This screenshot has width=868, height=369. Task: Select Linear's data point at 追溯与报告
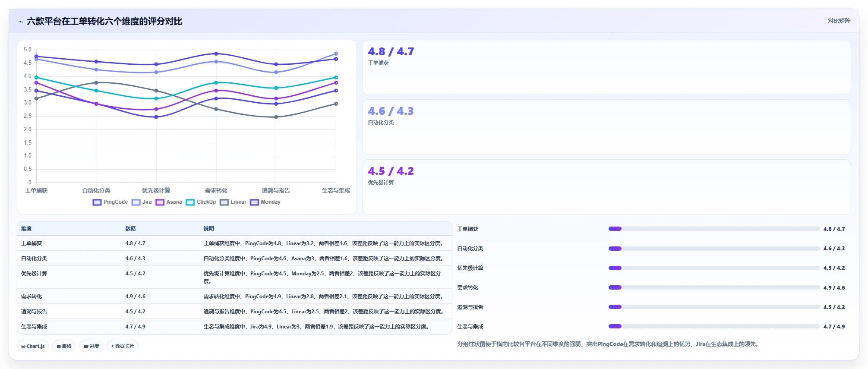pyautogui.click(x=276, y=117)
